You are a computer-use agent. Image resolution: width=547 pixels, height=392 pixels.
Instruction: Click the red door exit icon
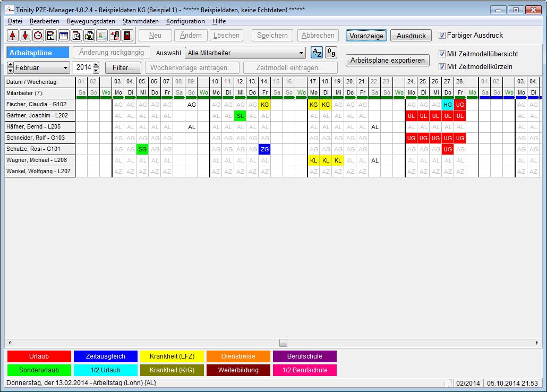click(x=127, y=36)
